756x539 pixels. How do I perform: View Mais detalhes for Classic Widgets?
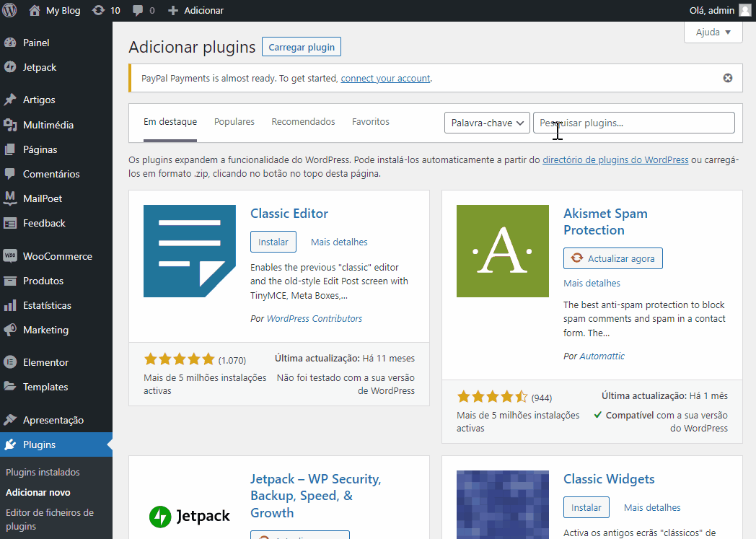pos(652,508)
